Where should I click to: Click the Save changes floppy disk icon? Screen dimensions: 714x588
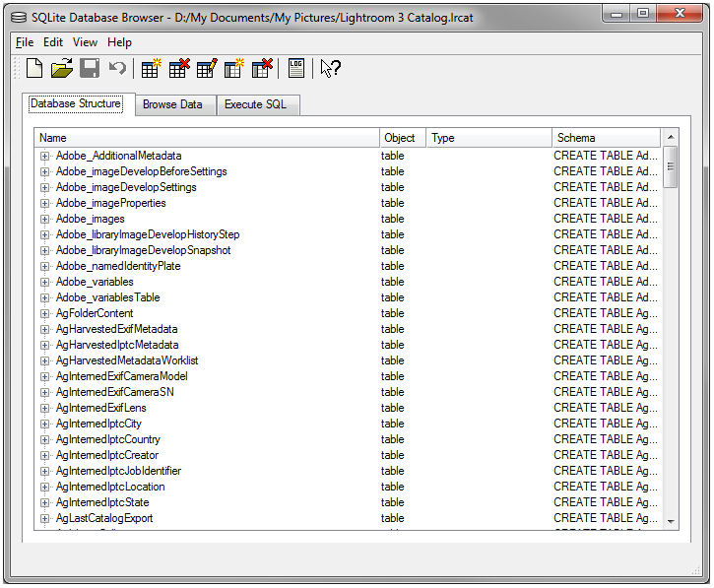click(x=90, y=69)
